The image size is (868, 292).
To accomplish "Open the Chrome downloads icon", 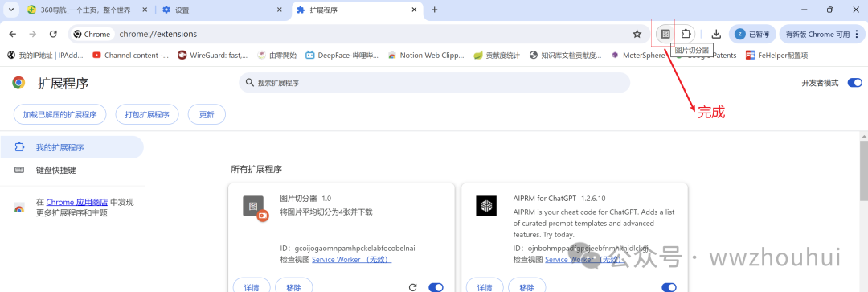I will pos(716,34).
